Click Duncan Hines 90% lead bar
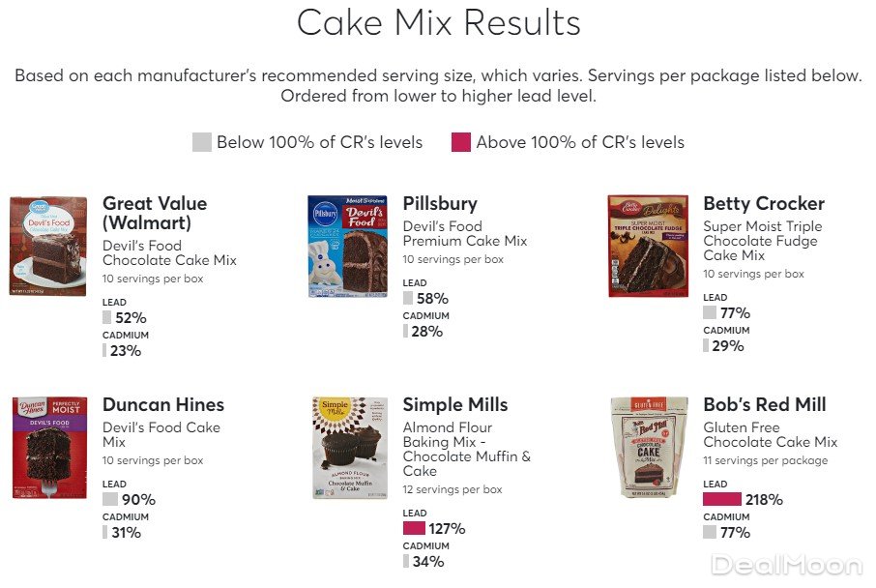Screen dimensions: 876x588 pos(110,500)
